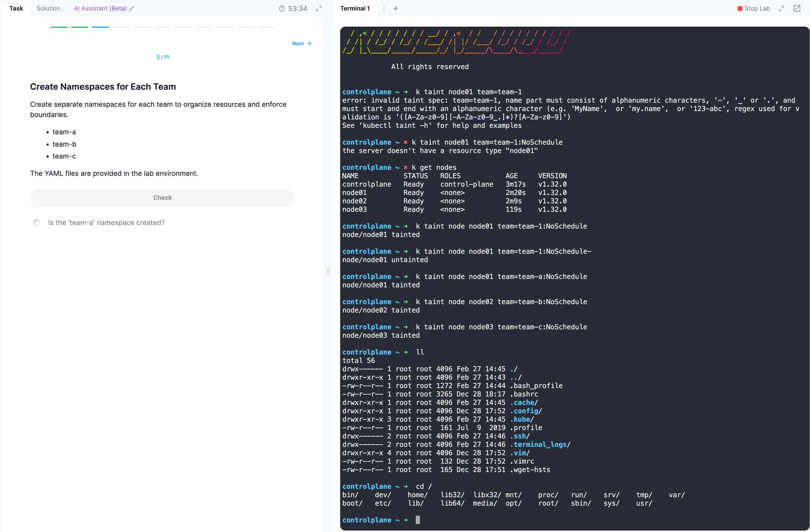Click the blue current progress segment
The width and height of the screenshot is (810, 532).
pyautogui.click(x=100, y=27)
